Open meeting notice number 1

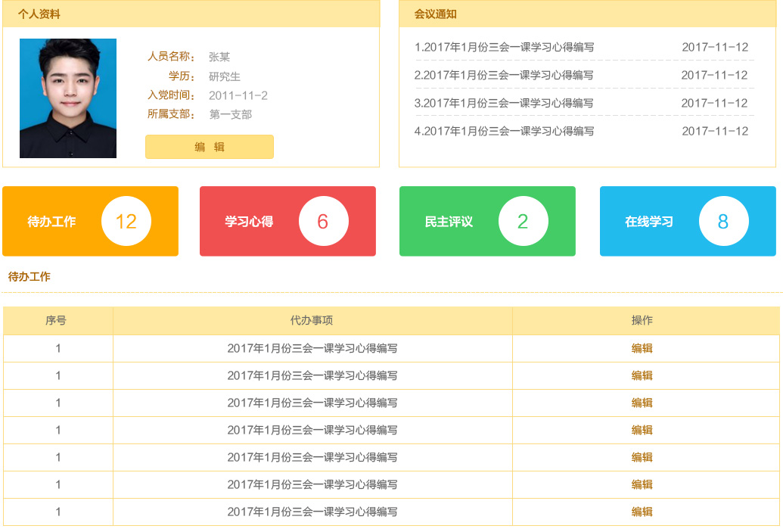[x=505, y=47]
